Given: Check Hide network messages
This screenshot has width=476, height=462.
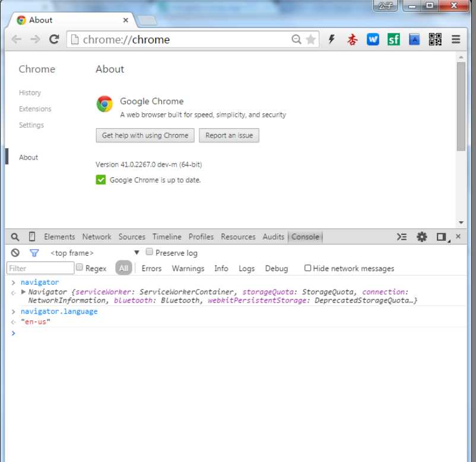Looking at the screenshot, I should [x=307, y=268].
